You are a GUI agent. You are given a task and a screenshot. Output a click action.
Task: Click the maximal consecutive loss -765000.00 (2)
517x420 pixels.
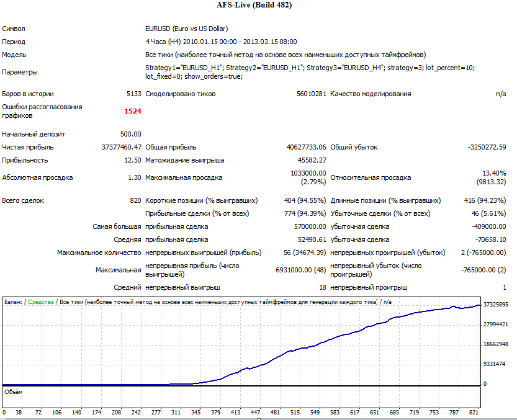coord(483,270)
